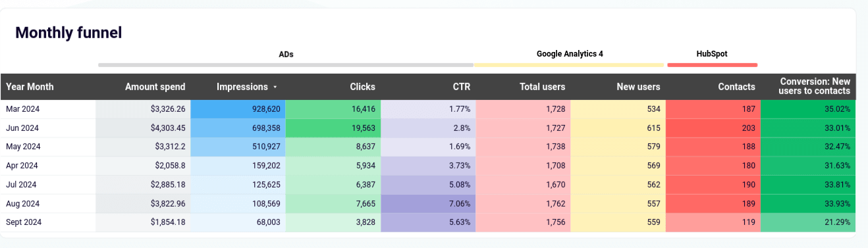Select the CTR column header
The height and width of the screenshot is (248, 868).
click(461, 87)
